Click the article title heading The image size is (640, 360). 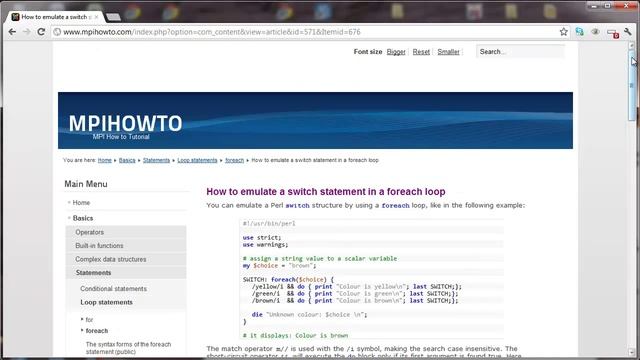[x=326, y=191]
